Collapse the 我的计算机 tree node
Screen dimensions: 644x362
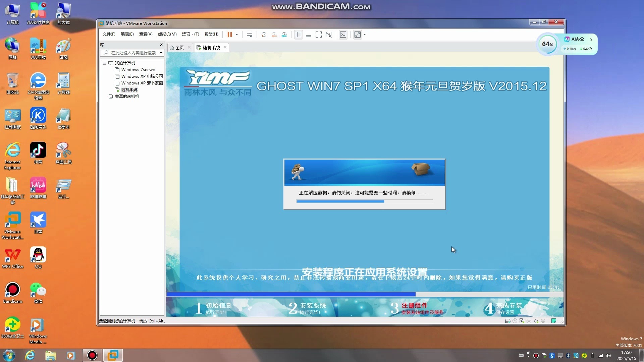104,63
